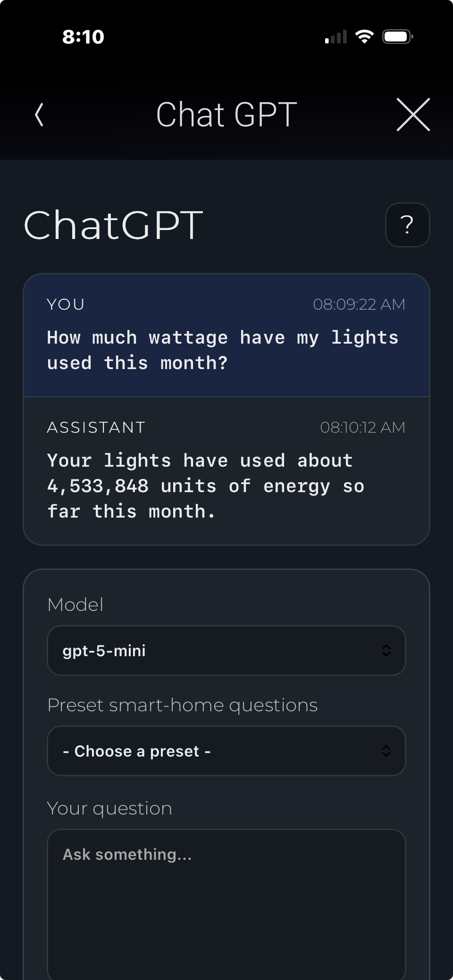Tap the Wi-Fi status icon

tap(364, 36)
